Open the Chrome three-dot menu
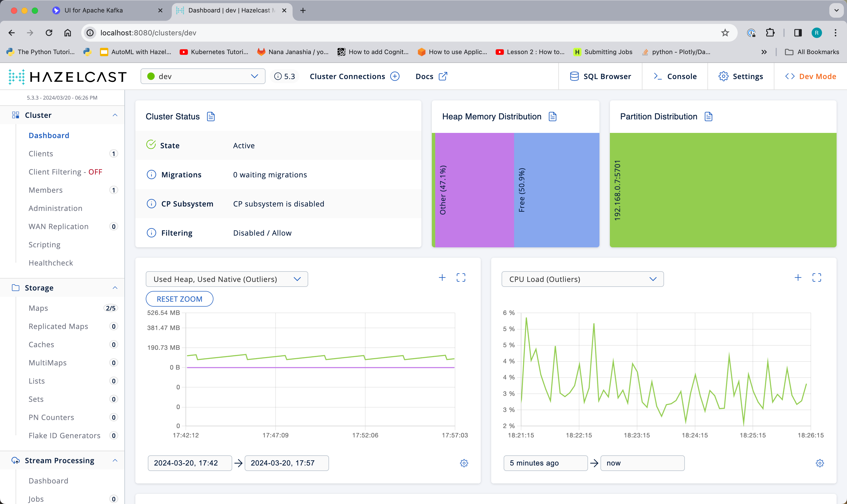The image size is (847, 504). pos(836,33)
